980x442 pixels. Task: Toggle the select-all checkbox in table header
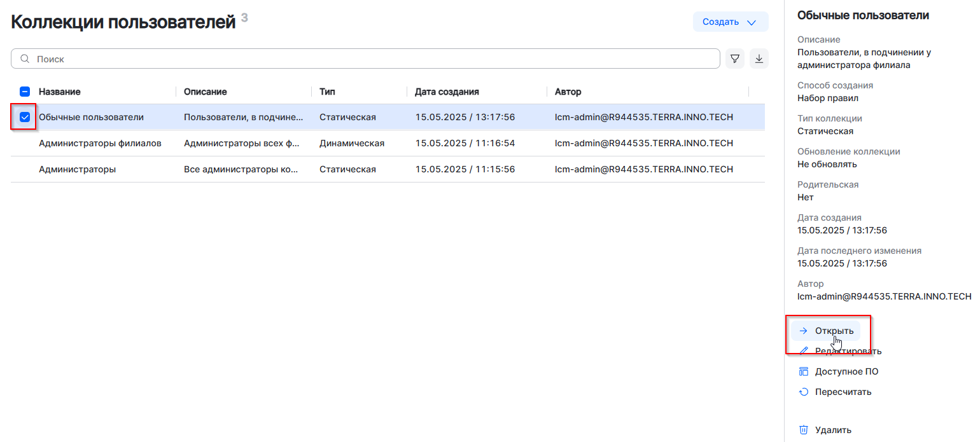click(24, 92)
